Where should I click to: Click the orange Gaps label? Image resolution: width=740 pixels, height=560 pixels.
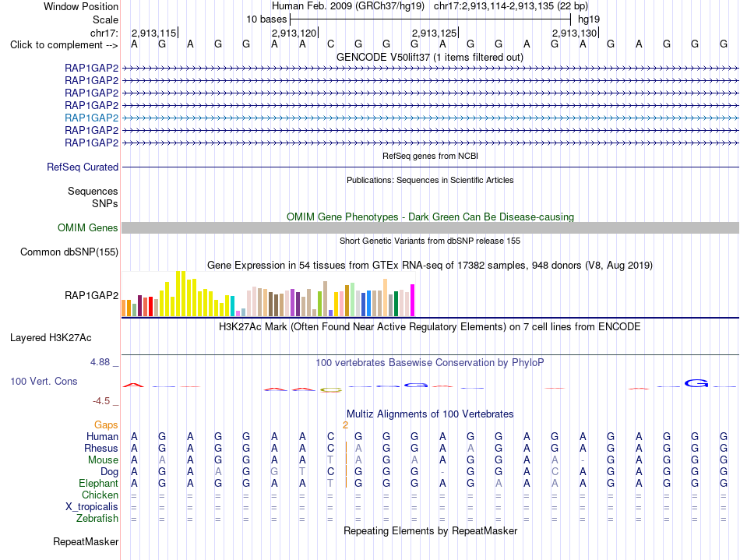106,425
